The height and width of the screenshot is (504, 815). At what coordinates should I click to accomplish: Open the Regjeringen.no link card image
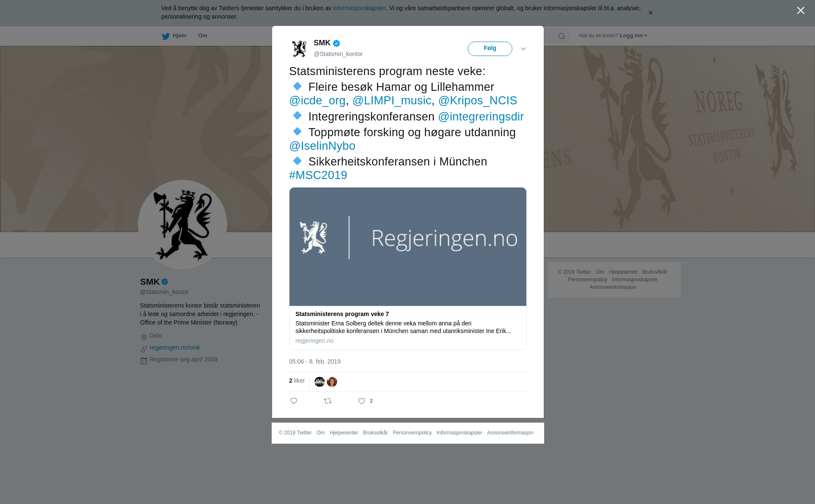(x=408, y=246)
